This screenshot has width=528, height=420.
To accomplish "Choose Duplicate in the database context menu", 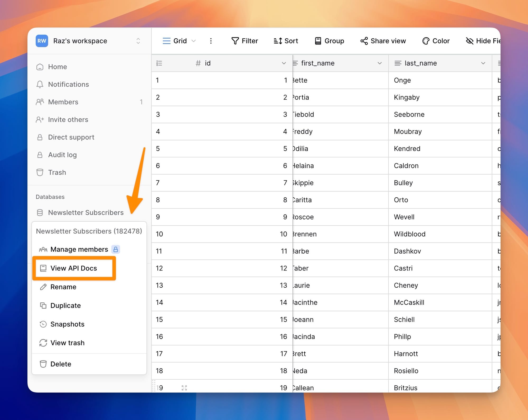I will (65, 305).
